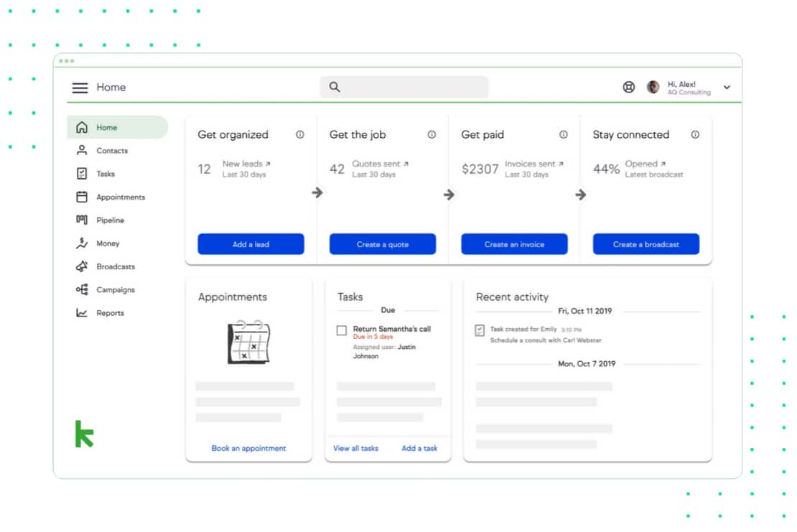
Task: Show info for Stay connected card
Action: tap(695, 135)
